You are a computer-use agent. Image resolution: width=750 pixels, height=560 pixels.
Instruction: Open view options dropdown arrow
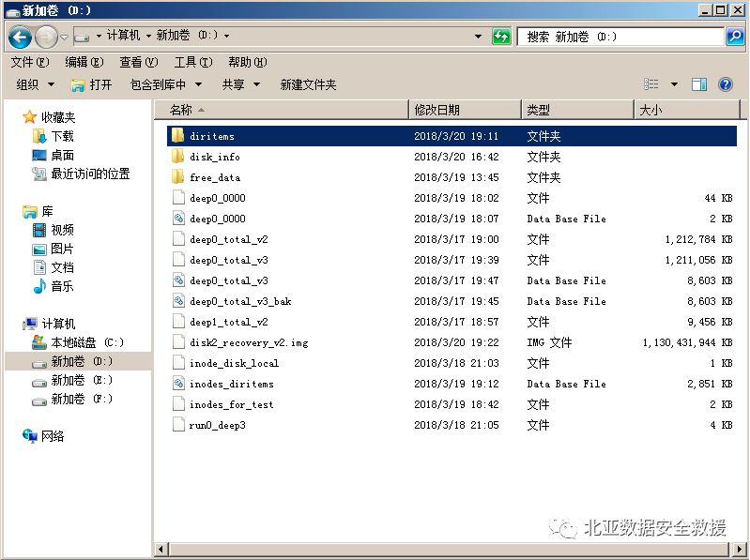click(x=674, y=84)
